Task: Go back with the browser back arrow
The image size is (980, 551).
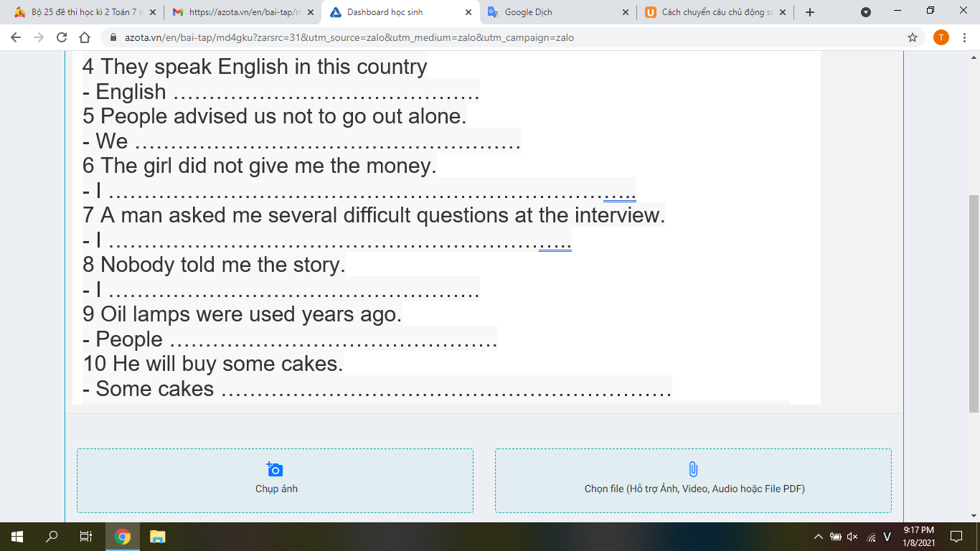Action: pyautogui.click(x=16, y=37)
